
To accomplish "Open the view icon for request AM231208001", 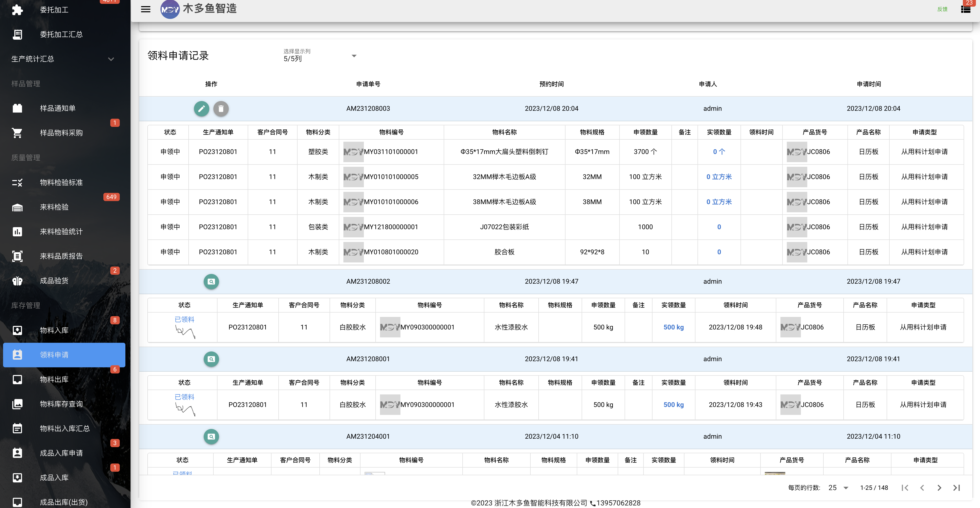I will point(211,359).
